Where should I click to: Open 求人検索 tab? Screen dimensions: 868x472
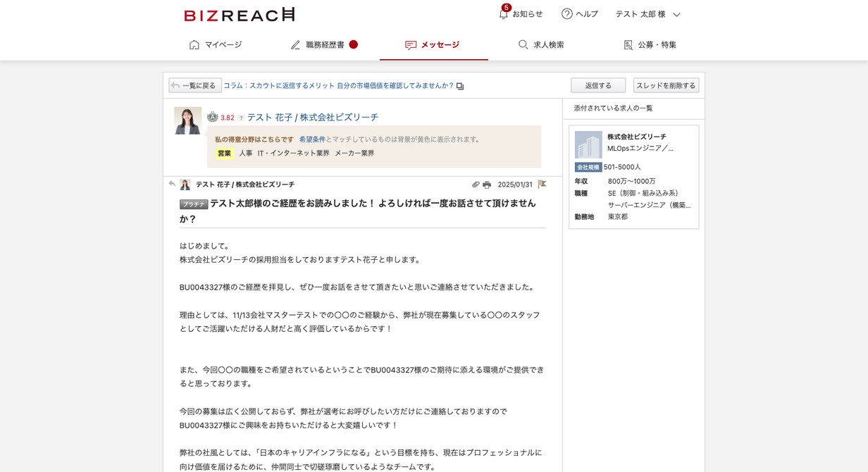click(541, 44)
